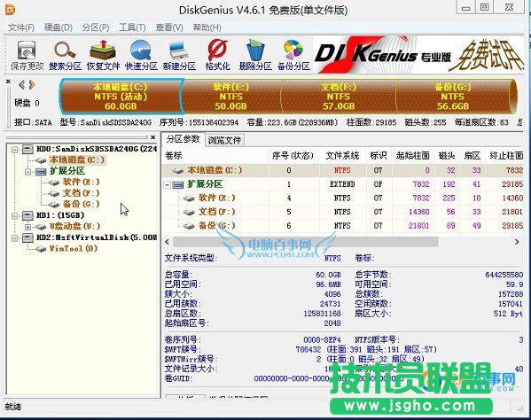Select 软件(E:) in the left tree
Viewport: 531px width, 420px height.
pyautogui.click(x=81, y=182)
